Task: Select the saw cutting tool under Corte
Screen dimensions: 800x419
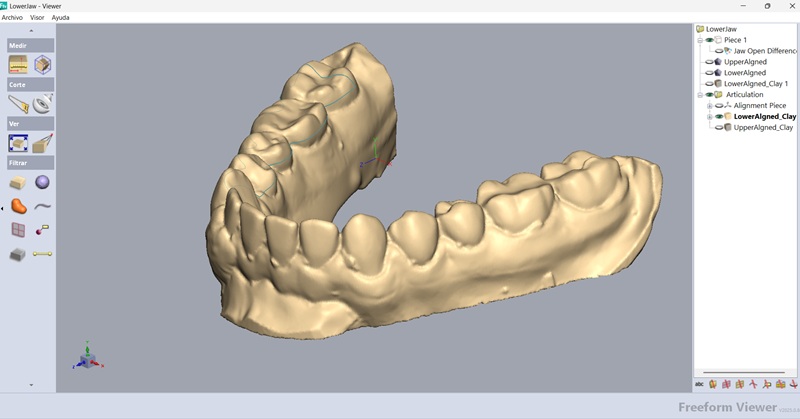Action: pyautogui.click(x=18, y=103)
